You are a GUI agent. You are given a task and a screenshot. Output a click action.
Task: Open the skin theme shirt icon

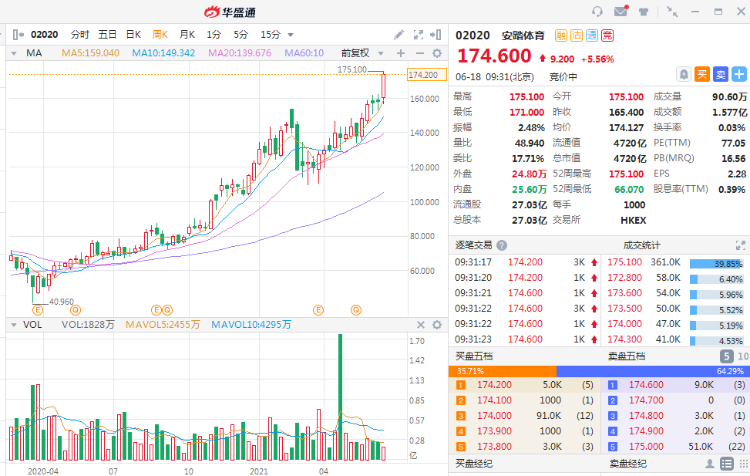click(644, 11)
